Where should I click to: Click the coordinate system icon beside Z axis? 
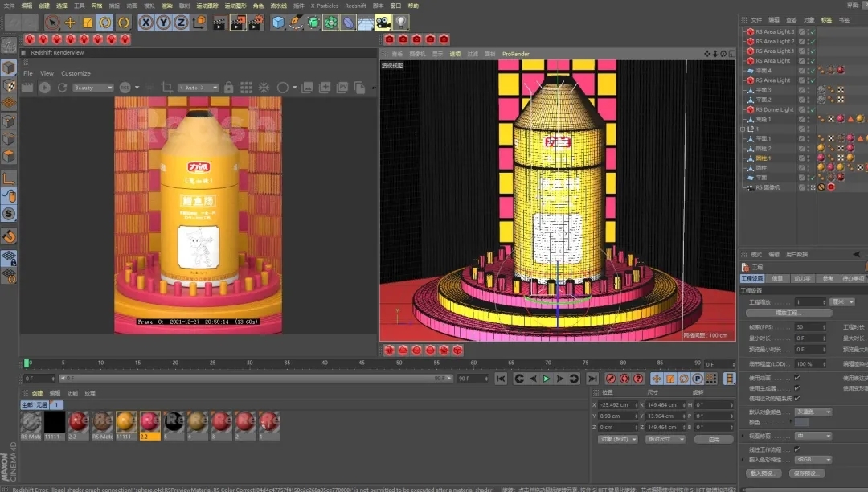(x=199, y=23)
